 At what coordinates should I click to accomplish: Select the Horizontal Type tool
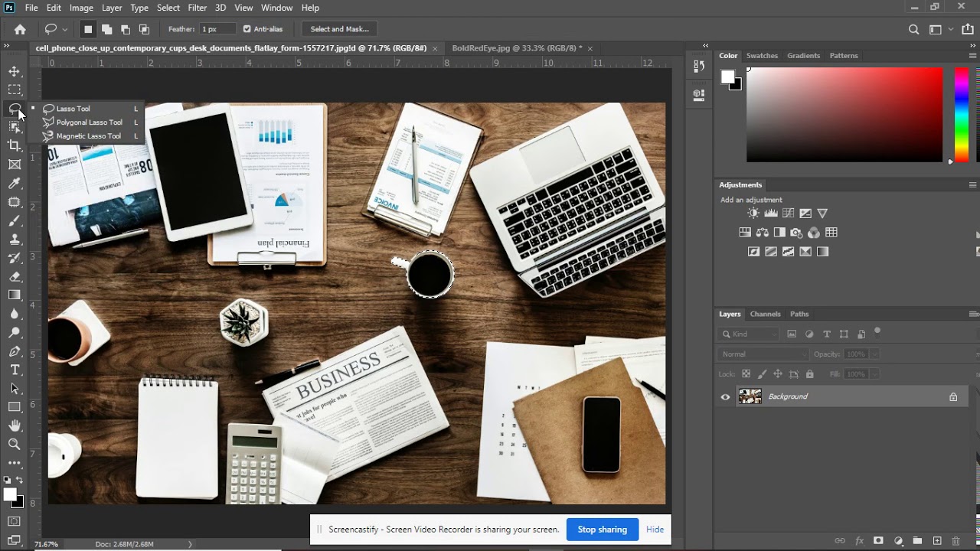[x=15, y=370]
